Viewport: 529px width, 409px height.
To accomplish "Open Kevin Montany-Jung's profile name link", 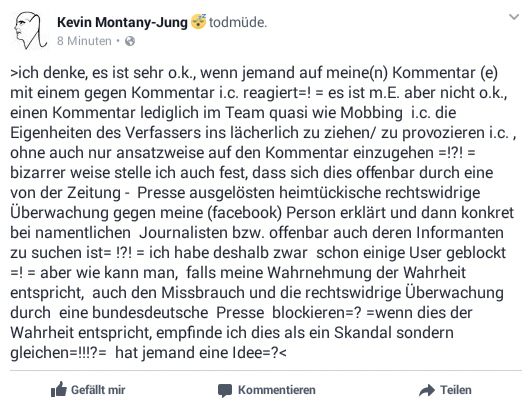I will [x=122, y=22].
